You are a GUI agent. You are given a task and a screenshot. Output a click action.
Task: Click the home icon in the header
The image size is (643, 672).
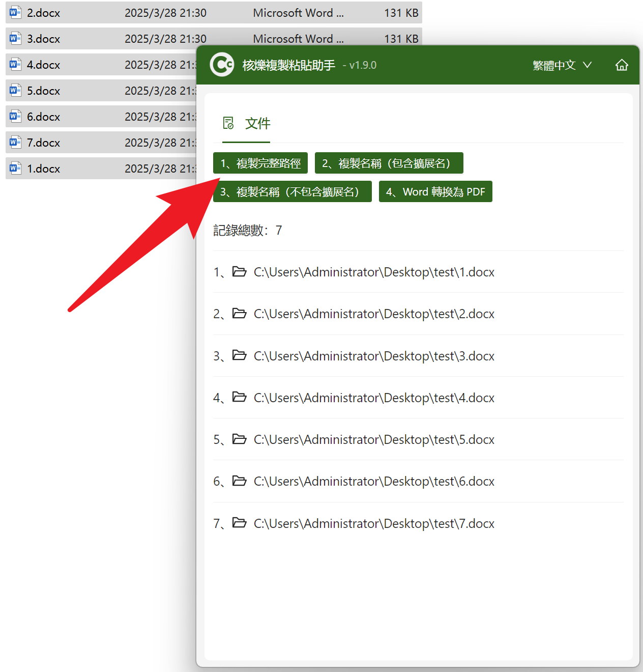point(622,65)
